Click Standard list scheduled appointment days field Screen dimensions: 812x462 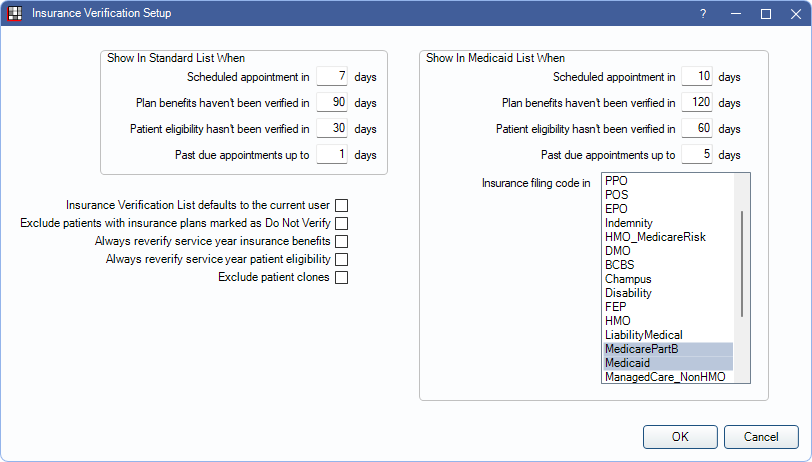pos(332,76)
